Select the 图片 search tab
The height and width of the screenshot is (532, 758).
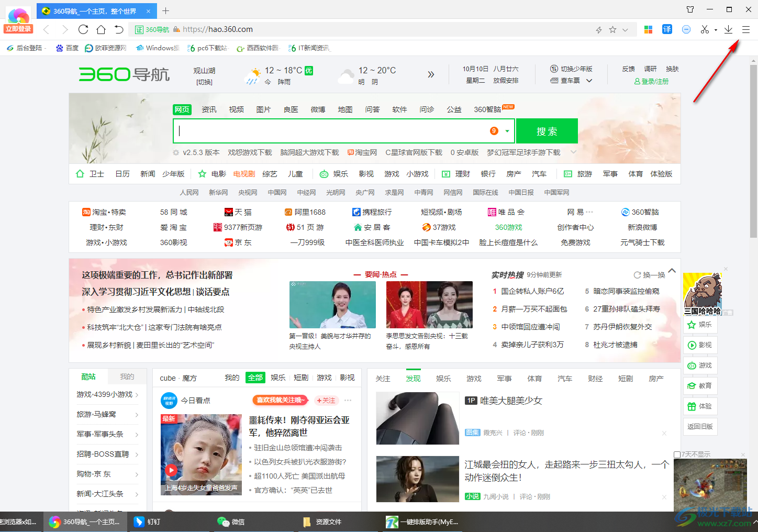pyautogui.click(x=263, y=109)
